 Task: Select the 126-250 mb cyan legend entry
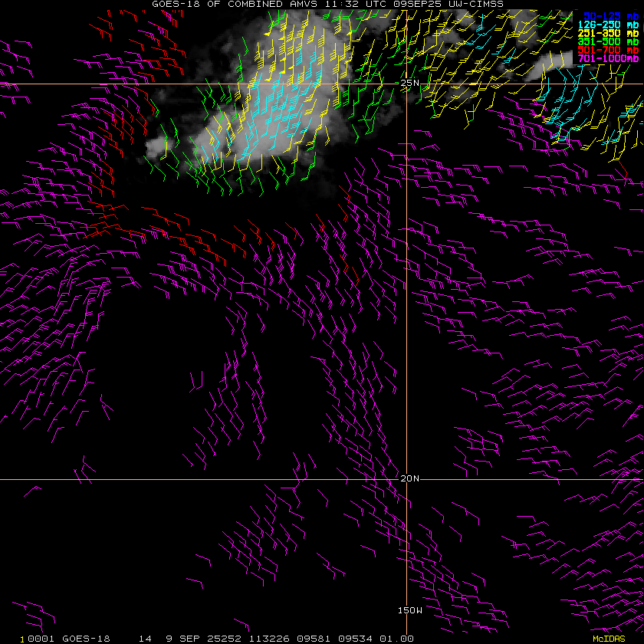(608, 25)
